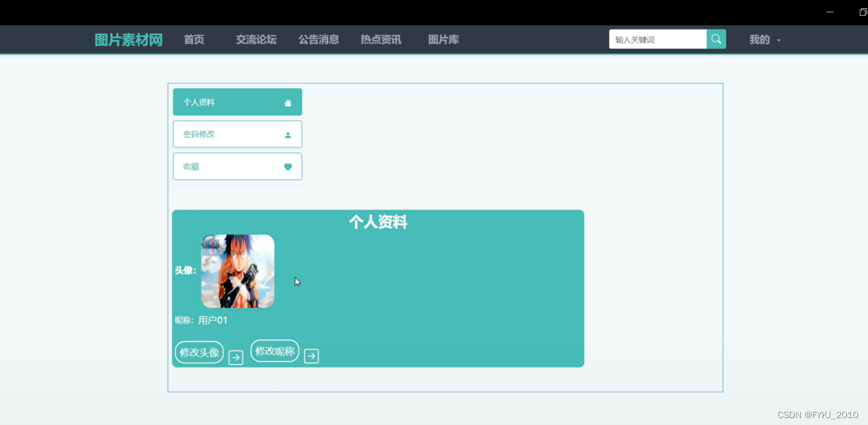The image size is (868, 425).
Task: Focus the 输入关键词 search field
Action: (x=658, y=39)
